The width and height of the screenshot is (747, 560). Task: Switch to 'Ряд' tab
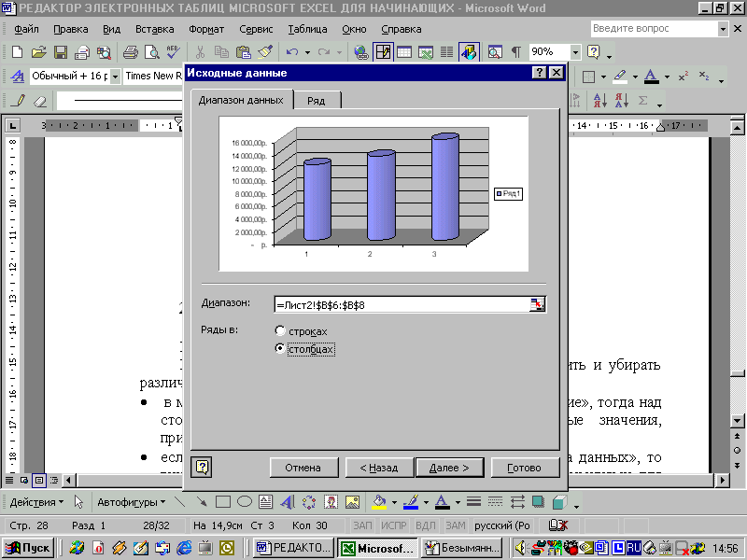(x=317, y=101)
